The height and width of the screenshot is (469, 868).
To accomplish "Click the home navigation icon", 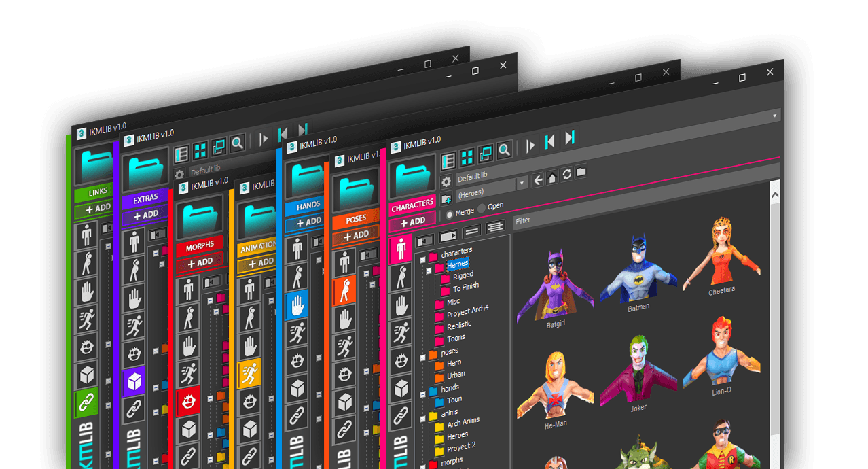I will 552,178.
